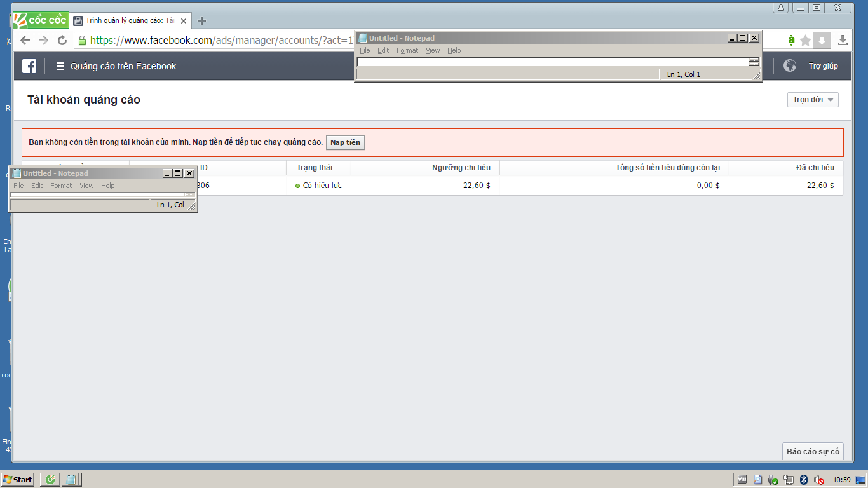Open a new tab with the plus button
Screen dimensions: 868x488
point(202,20)
